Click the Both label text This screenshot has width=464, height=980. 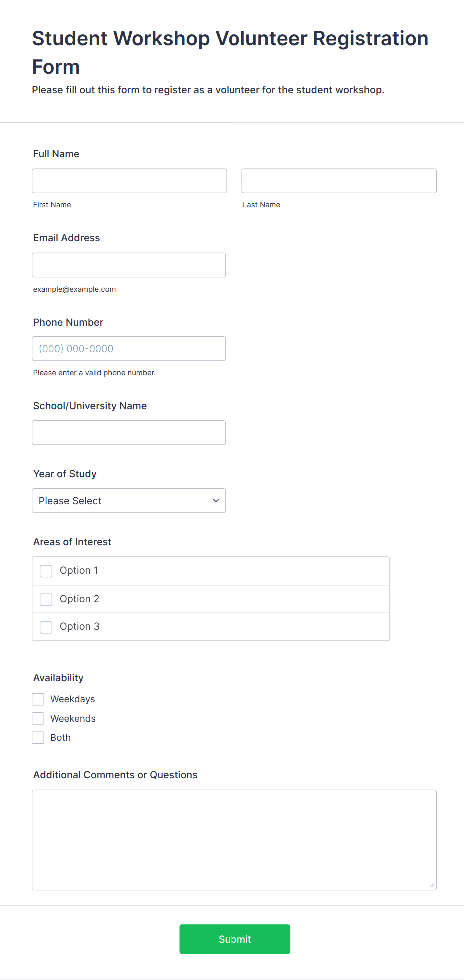tap(60, 738)
